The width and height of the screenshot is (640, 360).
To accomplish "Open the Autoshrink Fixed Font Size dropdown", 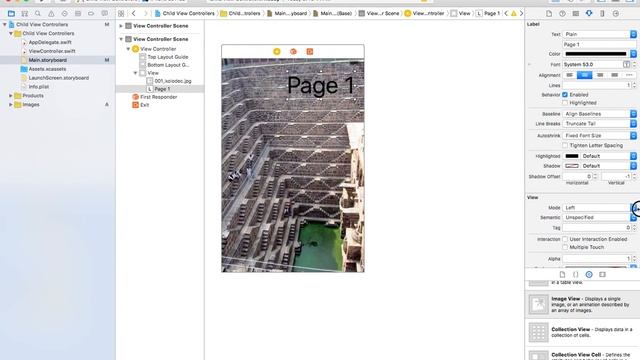I will coord(599,136).
